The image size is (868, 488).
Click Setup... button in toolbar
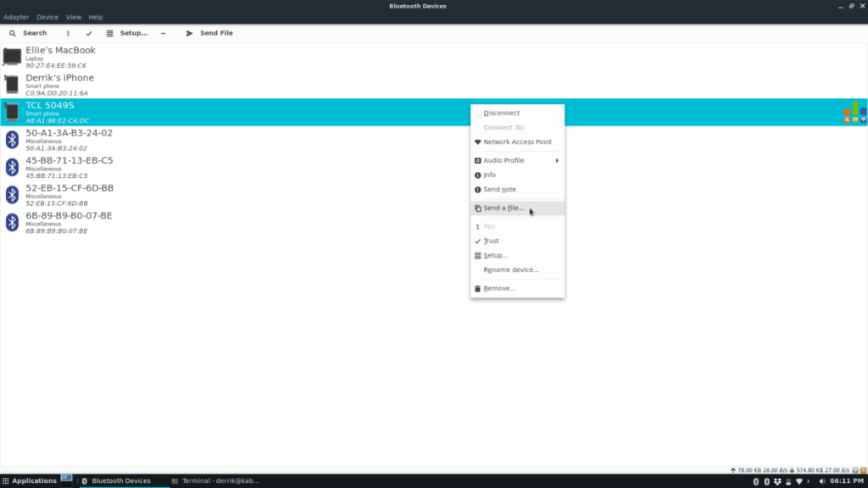(128, 33)
